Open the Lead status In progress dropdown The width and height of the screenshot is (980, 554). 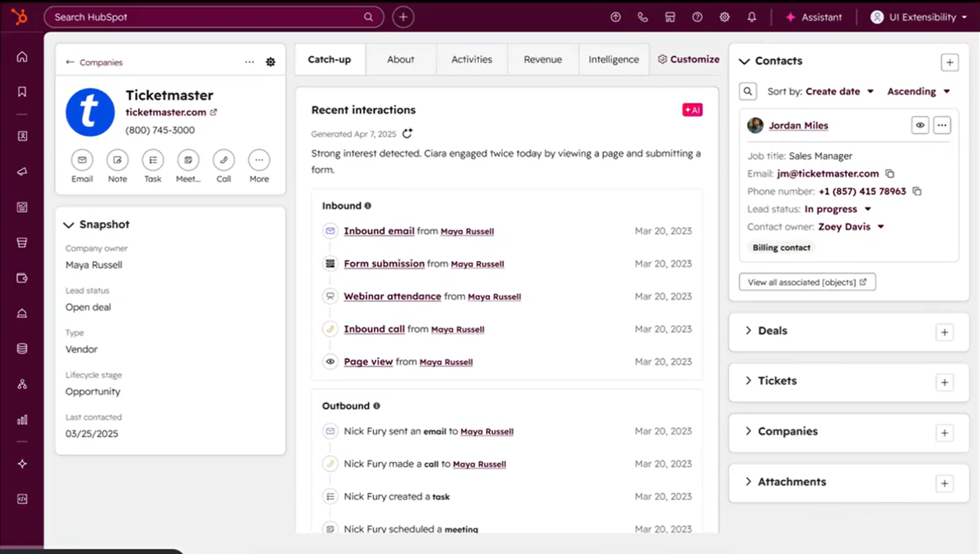[838, 209]
